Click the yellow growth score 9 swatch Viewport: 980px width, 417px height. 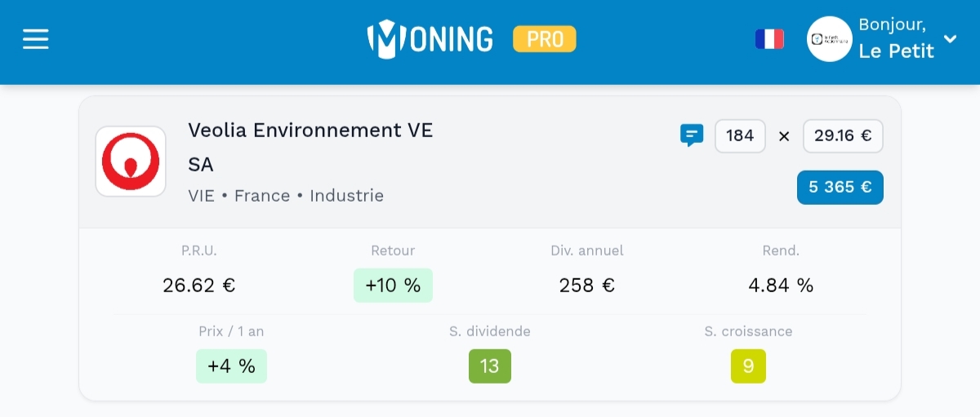748,366
